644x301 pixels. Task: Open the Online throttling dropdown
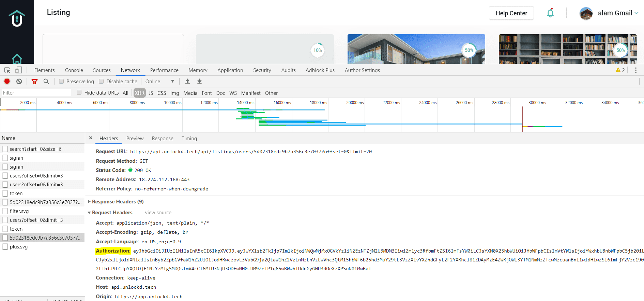[160, 81]
